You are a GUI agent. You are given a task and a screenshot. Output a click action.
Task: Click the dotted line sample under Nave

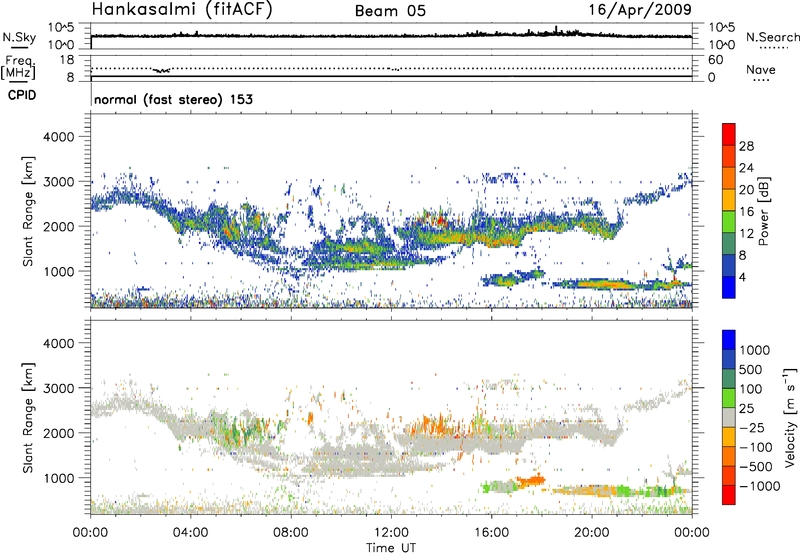[x=762, y=80]
